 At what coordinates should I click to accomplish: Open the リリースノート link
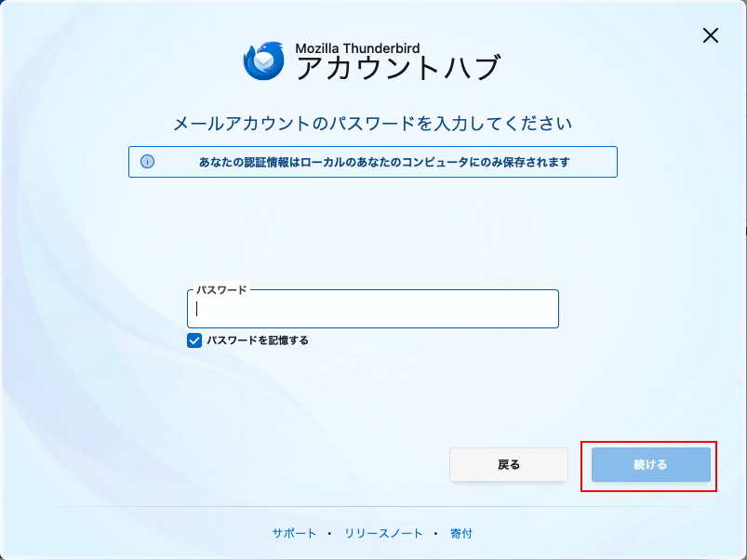coord(383,533)
